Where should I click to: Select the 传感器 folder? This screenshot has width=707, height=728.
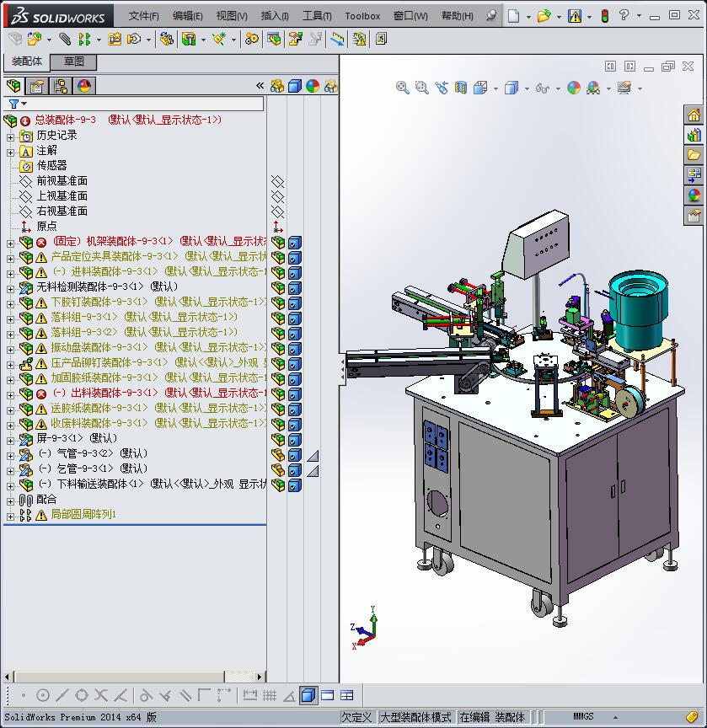[x=51, y=165]
